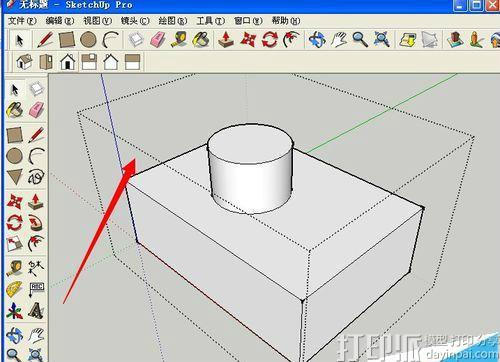Select the Orbit camera tool
500x362 pixels.
(317, 39)
